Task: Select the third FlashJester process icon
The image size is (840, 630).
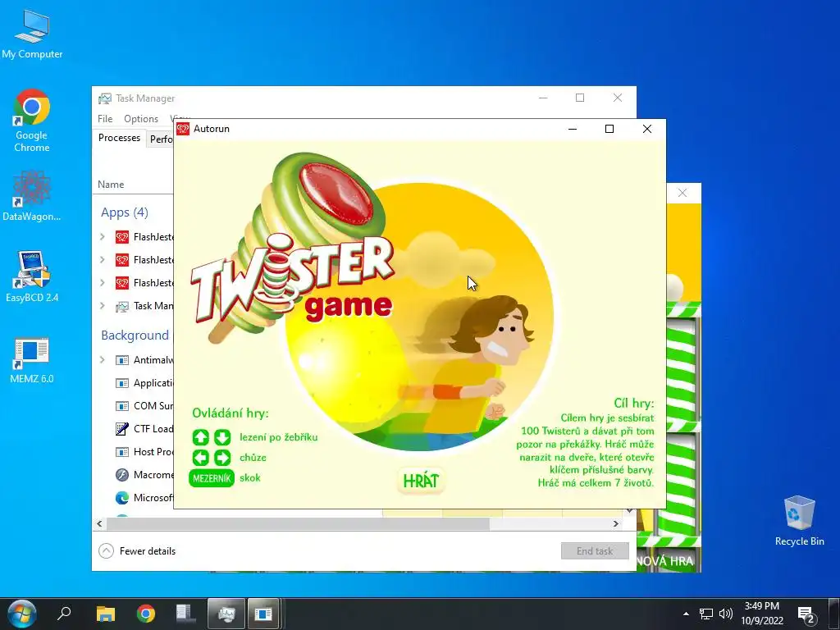Action: tap(122, 283)
